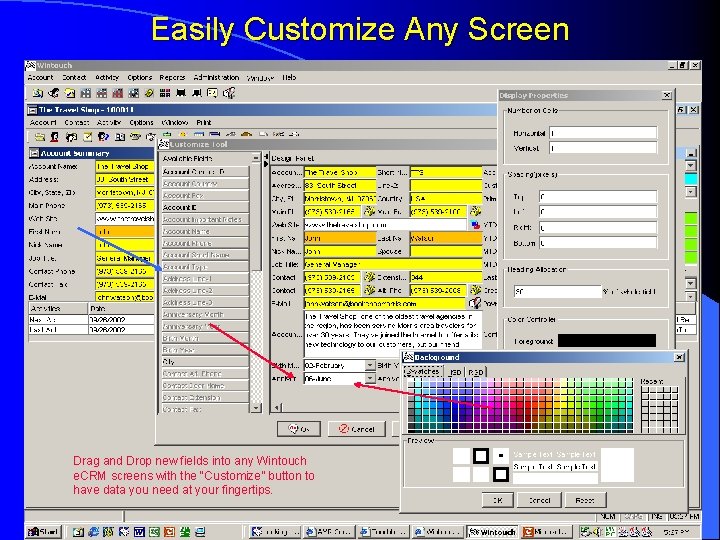The image size is (720, 540).
Task: Click down arrow of Available Fields scrollbar
Action: pos(256,407)
